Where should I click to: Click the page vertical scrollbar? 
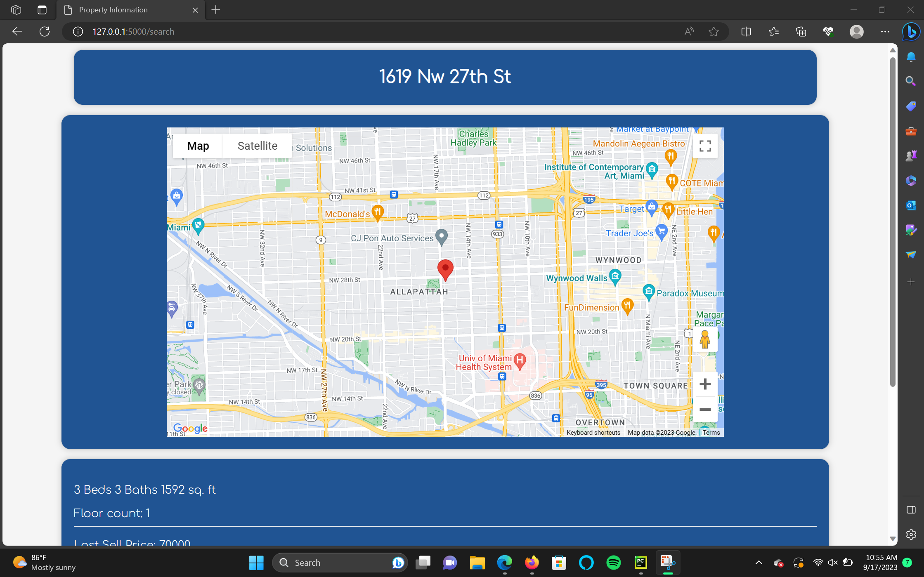pyautogui.click(x=893, y=223)
